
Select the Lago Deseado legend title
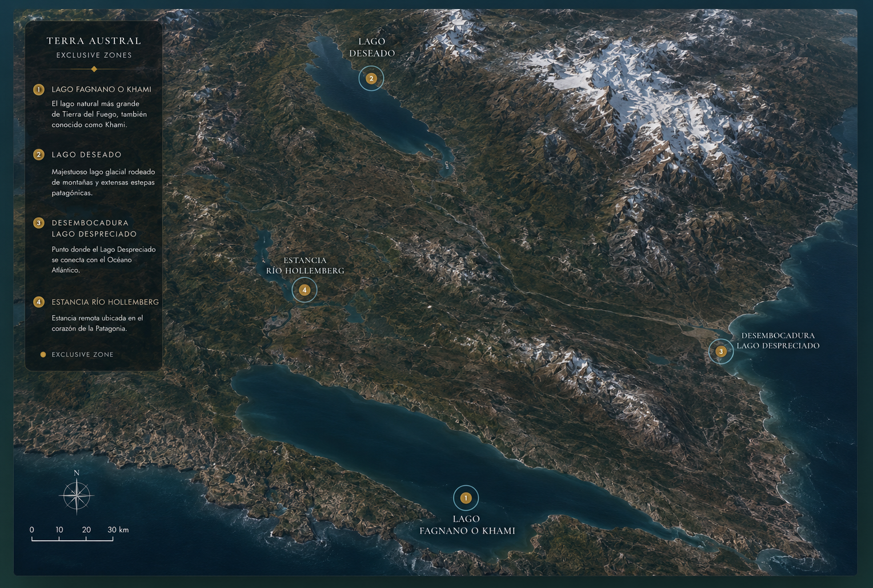[x=86, y=155]
